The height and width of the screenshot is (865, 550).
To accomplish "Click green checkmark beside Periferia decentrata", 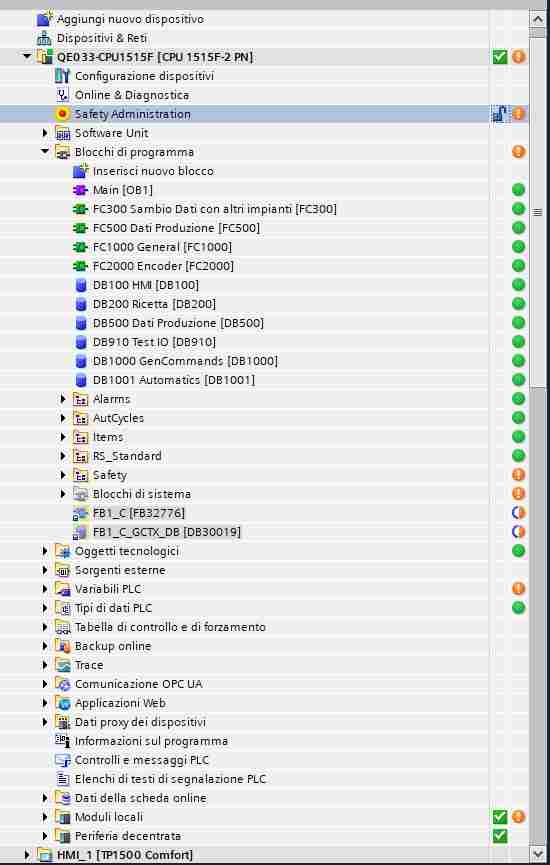I will pos(500,836).
